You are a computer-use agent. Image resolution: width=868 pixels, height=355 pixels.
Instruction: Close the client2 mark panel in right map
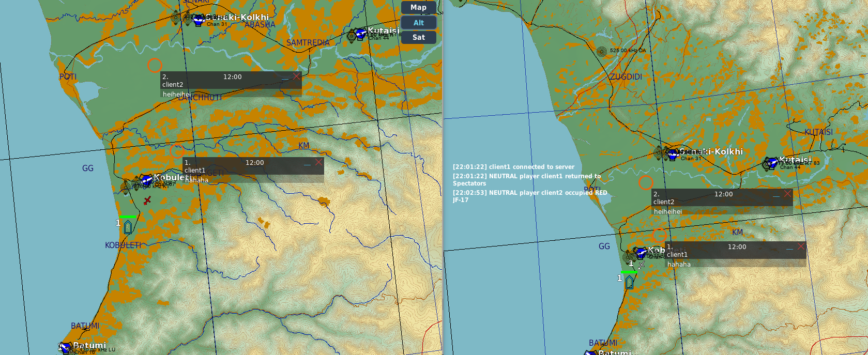(x=787, y=194)
